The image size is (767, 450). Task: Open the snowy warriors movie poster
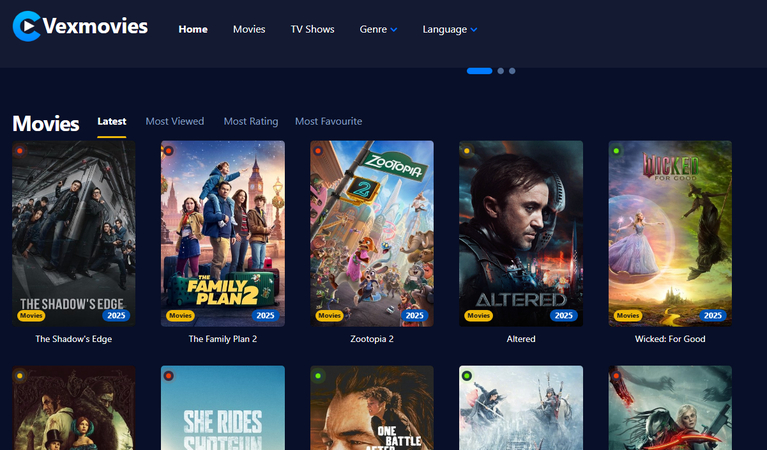point(521,408)
